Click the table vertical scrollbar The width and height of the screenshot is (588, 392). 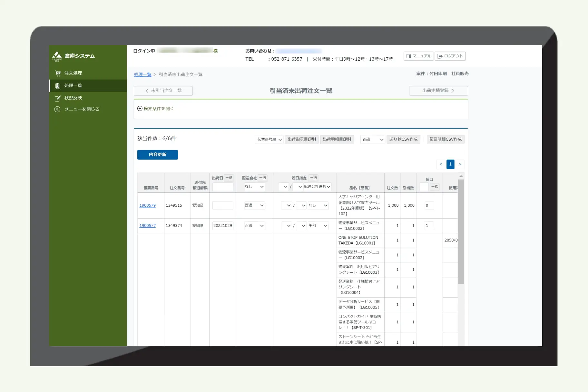click(461, 231)
